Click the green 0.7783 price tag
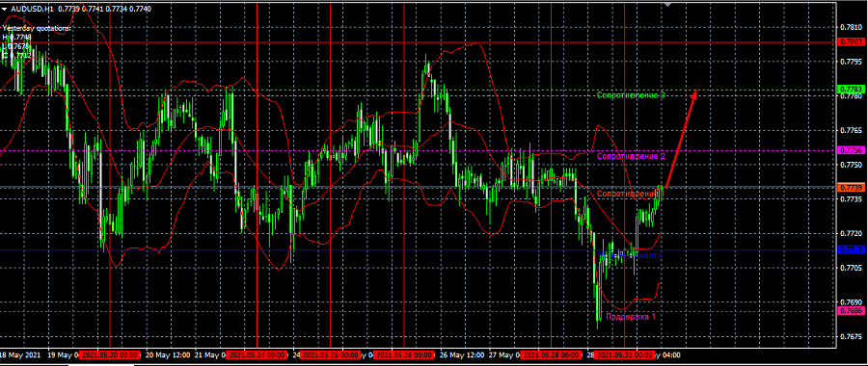Screen dimensions: 868x366 (851, 89)
